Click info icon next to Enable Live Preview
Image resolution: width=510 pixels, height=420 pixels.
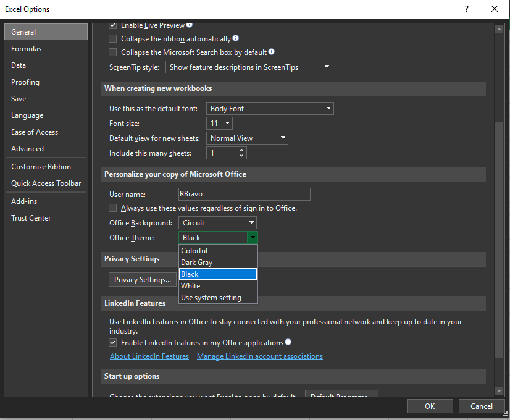[189, 25]
